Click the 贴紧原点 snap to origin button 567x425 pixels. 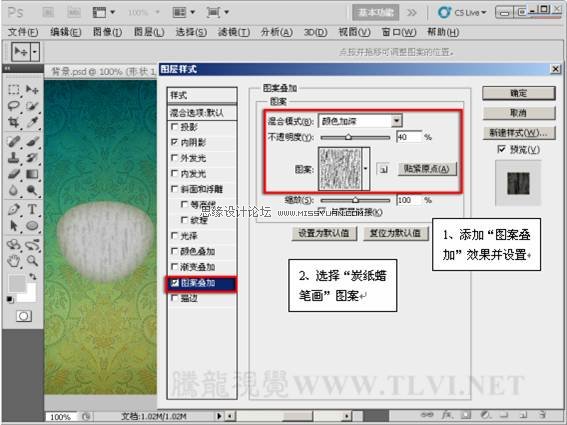pyautogui.click(x=427, y=169)
